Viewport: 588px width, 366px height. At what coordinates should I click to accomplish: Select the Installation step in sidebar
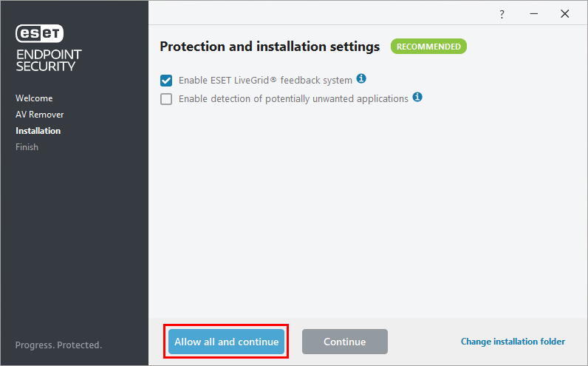click(x=38, y=131)
